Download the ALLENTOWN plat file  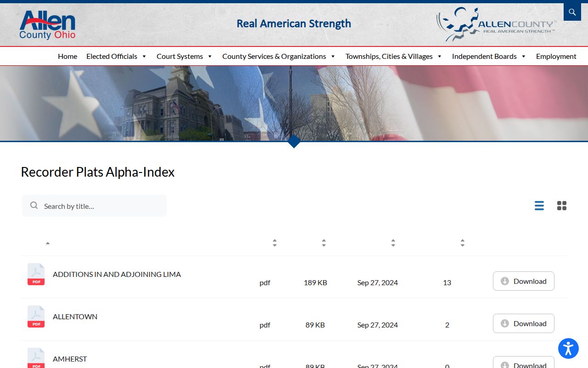tap(524, 323)
